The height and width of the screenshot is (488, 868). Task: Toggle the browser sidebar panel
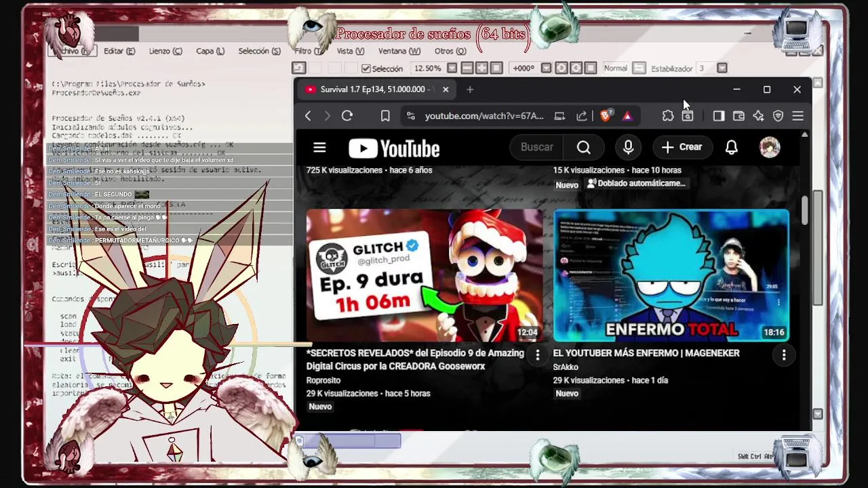pyautogui.click(x=718, y=116)
